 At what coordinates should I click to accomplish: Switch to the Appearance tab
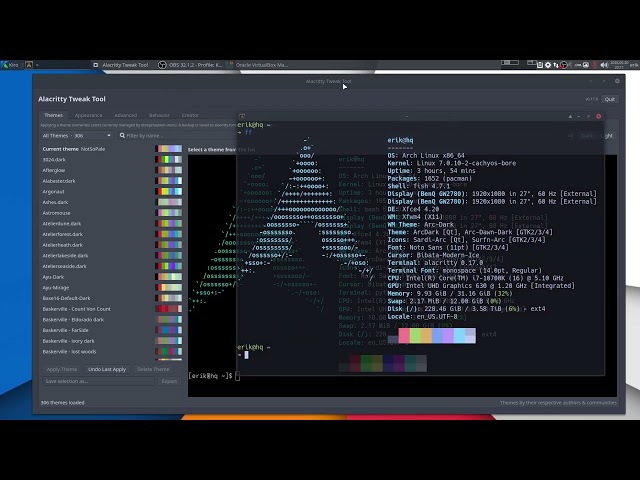tap(88, 116)
